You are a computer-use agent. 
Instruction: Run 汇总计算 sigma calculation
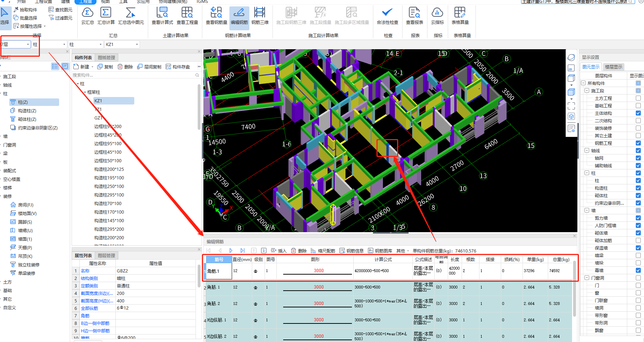pyautogui.click(x=106, y=16)
